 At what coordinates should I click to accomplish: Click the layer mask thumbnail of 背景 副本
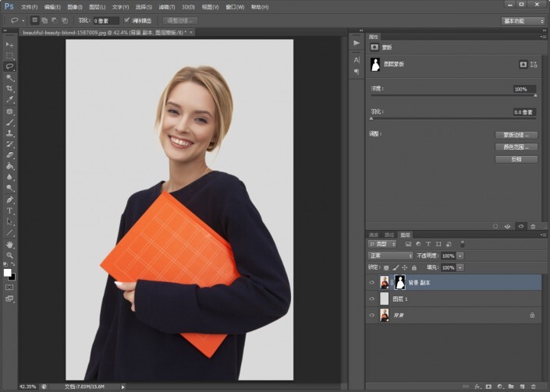tap(400, 282)
